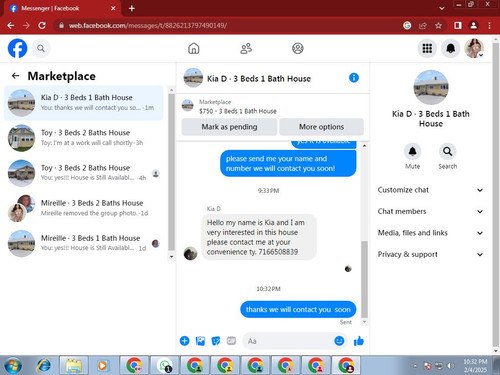Reload the page in browser toolbar
The image size is (500, 375).
click(x=42, y=25)
